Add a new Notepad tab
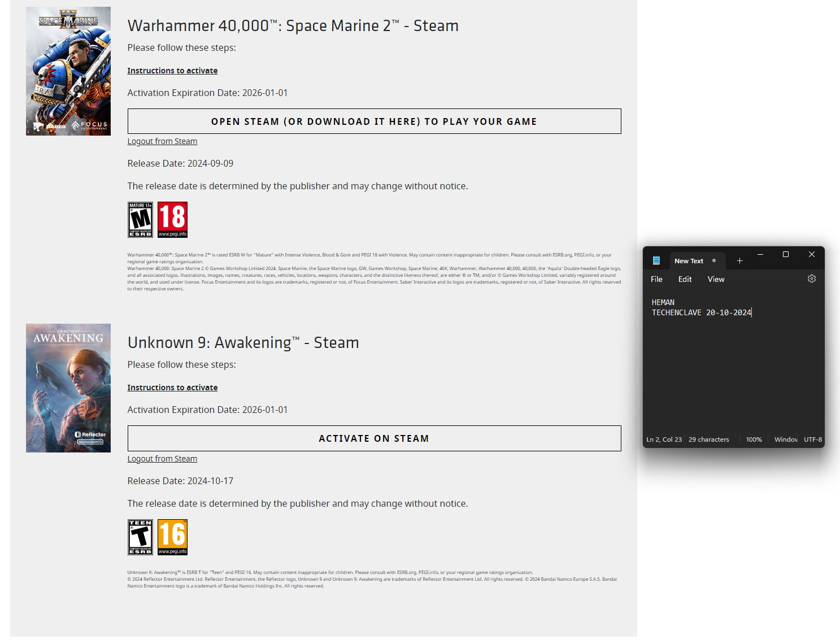 click(x=739, y=261)
